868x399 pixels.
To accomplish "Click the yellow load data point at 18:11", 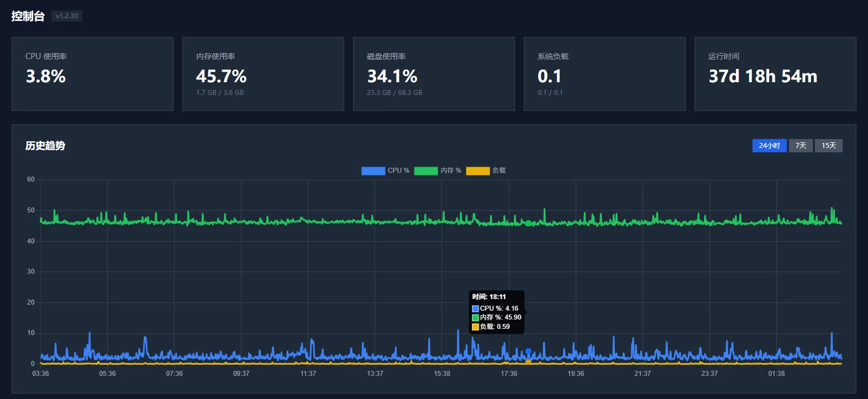I will click(528, 362).
